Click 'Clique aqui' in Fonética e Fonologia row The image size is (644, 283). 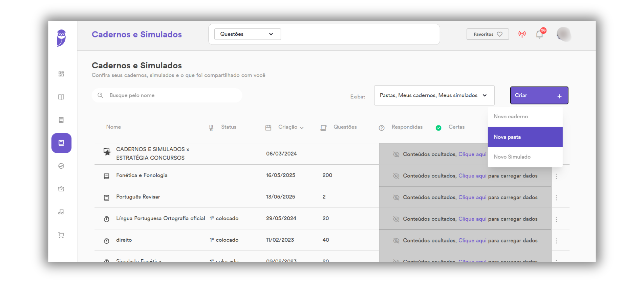[472, 176]
